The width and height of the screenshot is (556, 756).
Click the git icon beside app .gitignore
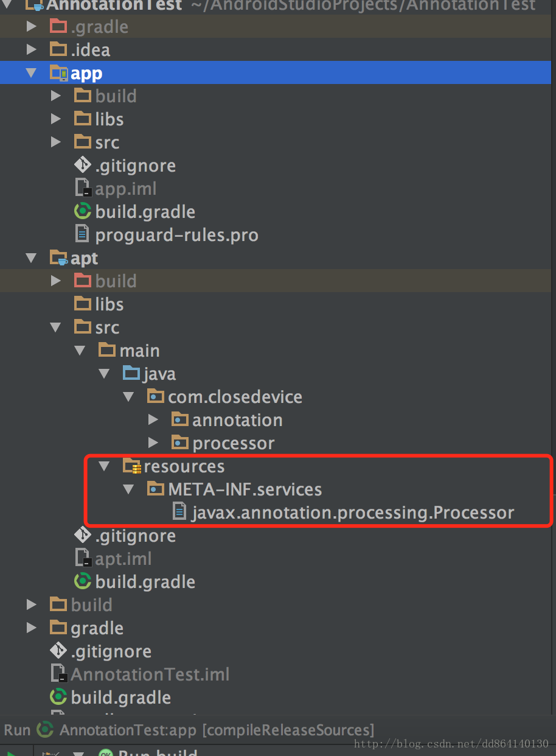(x=83, y=166)
